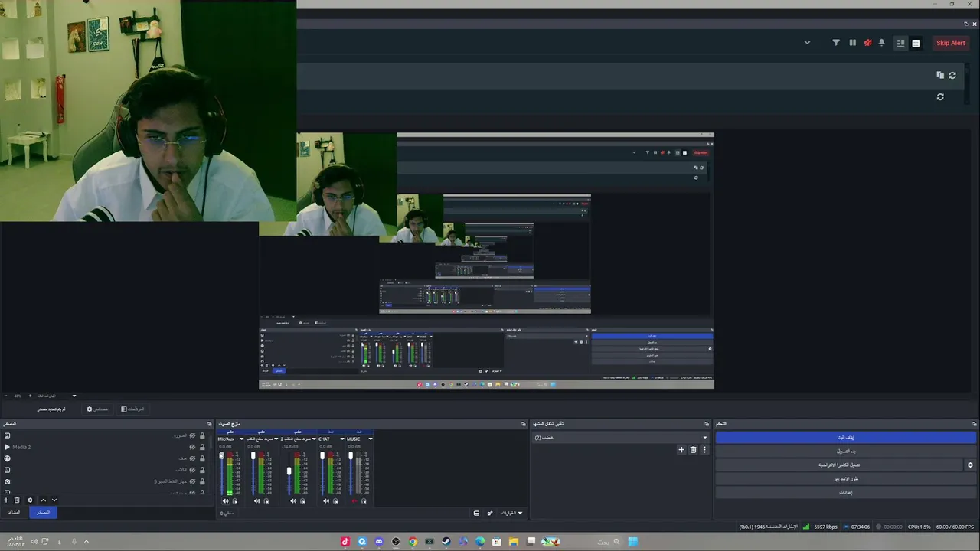The image size is (980, 551).
Task: Pause the alert queue
Action: click(x=852, y=43)
